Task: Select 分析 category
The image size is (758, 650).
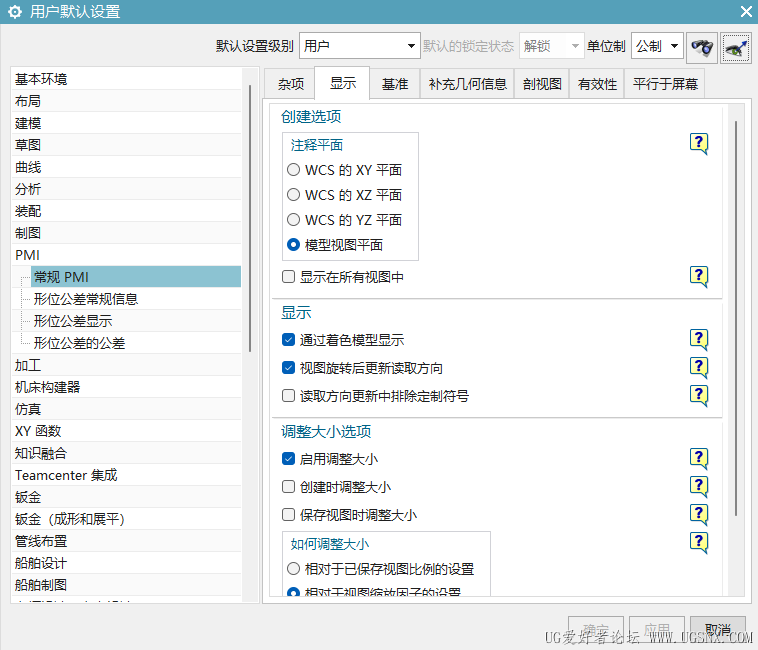Action: [127, 189]
